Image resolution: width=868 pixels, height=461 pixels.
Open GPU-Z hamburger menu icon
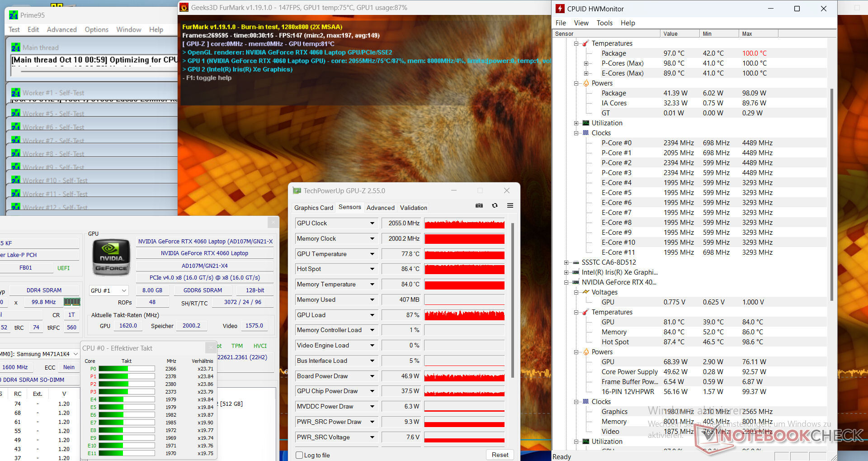(510, 205)
